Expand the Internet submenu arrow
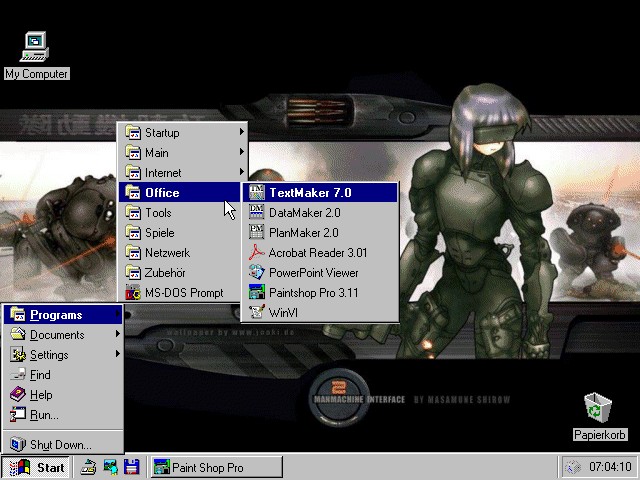 click(242, 172)
